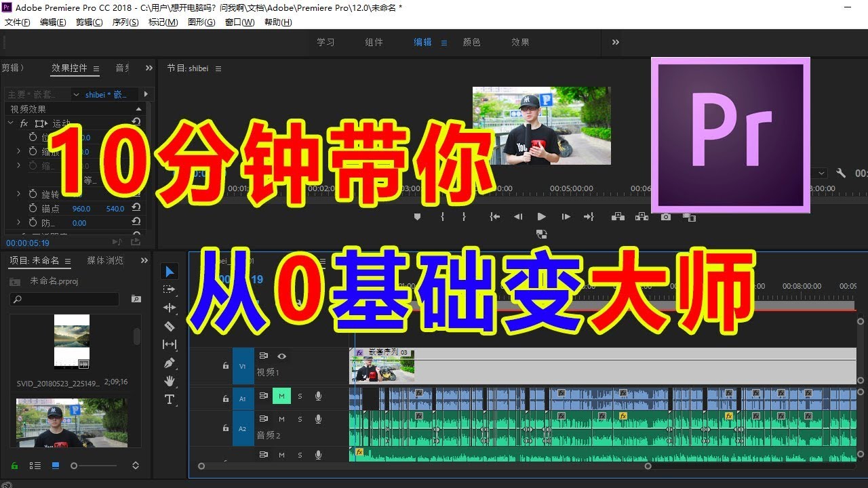Screen dimensions: 868x488
Task: Click new bin folder icon in Project panel
Action: (x=136, y=299)
